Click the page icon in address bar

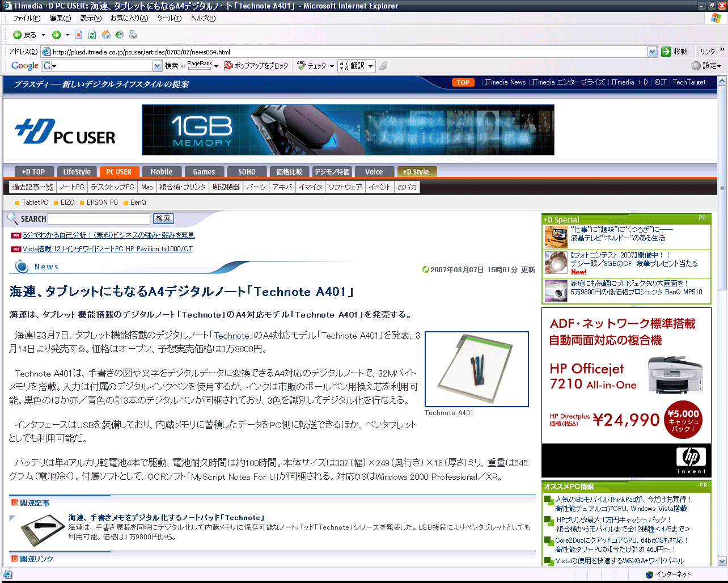tap(46, 52)
